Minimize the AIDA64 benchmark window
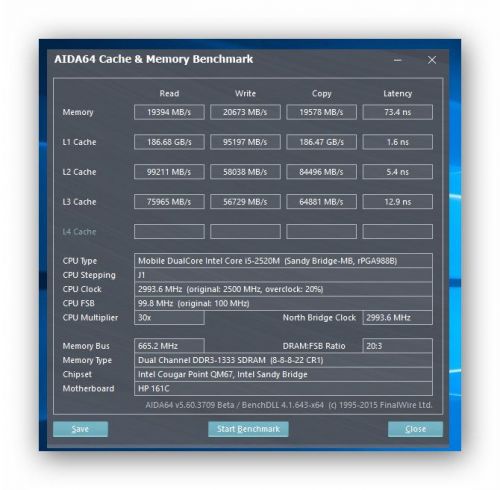The height and width of the screenshot is (490, 500). (397, 60)
